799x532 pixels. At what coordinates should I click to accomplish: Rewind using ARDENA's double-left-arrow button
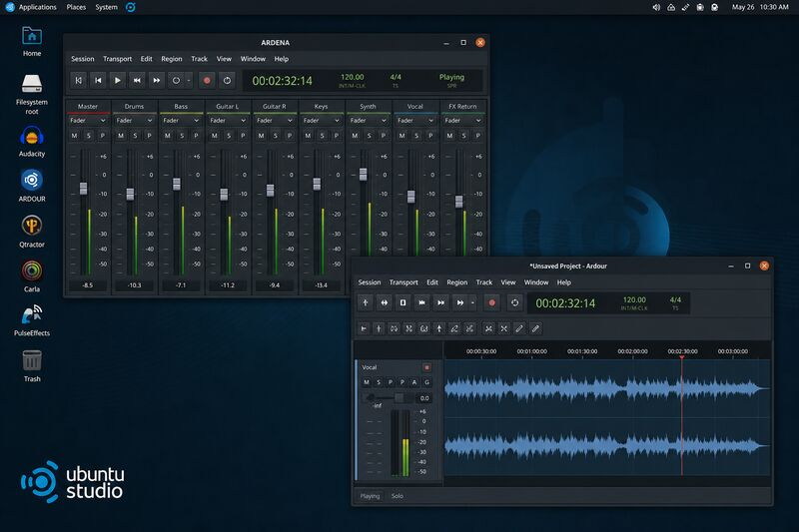137,81
